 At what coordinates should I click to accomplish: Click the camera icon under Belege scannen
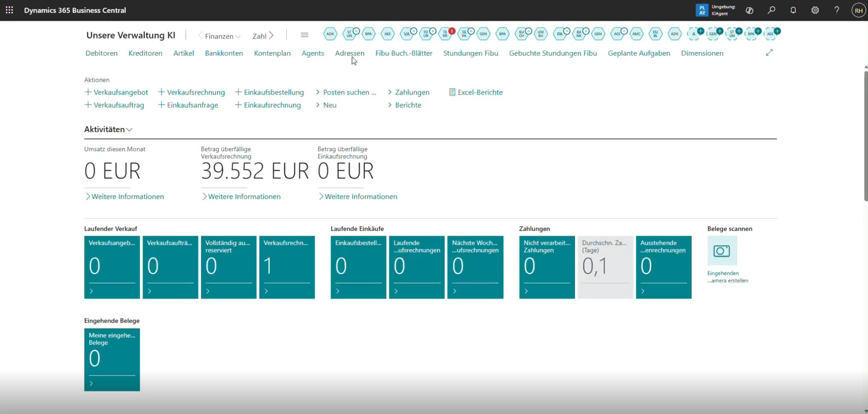coord(722,251)
